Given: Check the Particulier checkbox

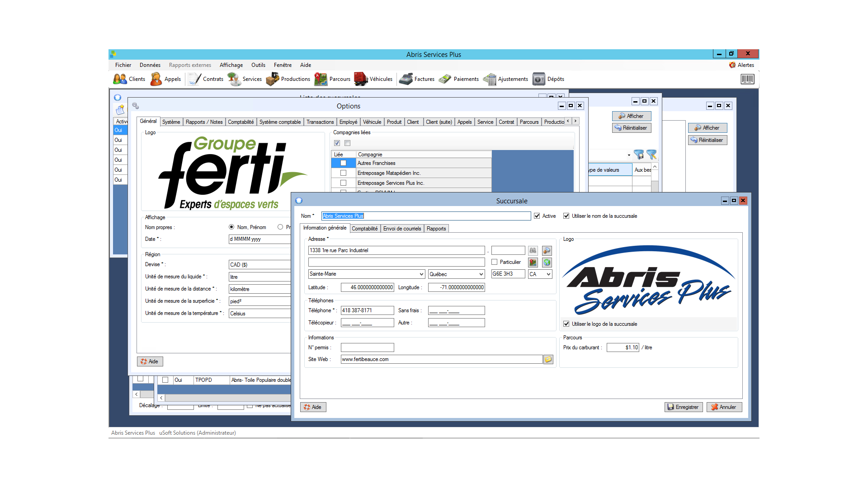Looking at the screenshot, I should [x=495, y=262].
